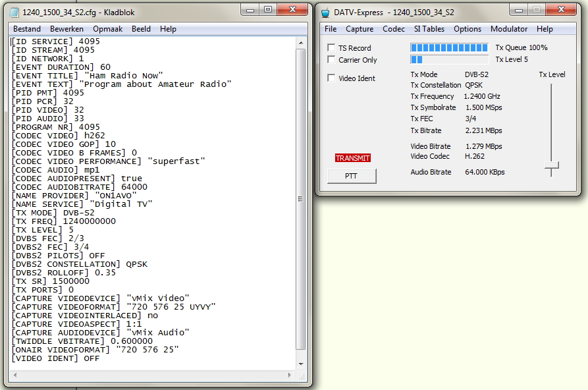Click the Video Codec value 'H.262'

click(475, 156)
